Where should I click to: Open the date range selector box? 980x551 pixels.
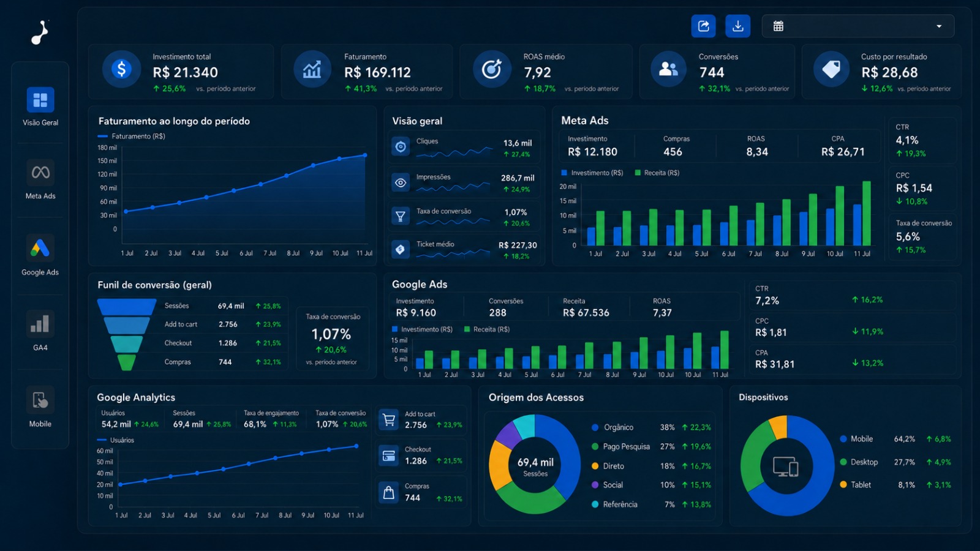pyautogui.click(x=858, y=26)
